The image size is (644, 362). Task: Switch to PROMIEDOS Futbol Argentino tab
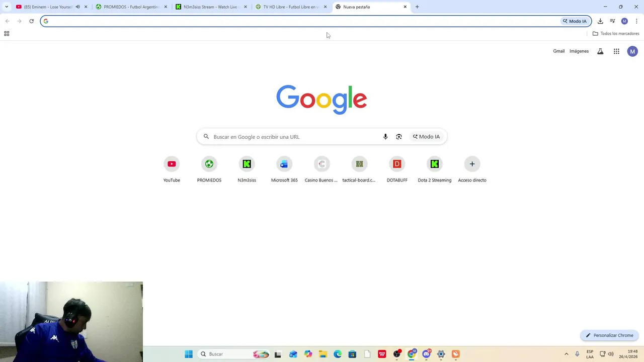131,7
